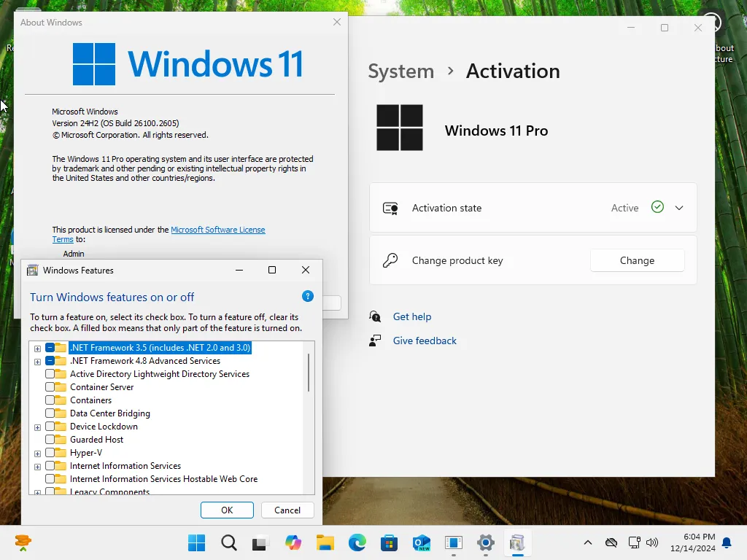Click the Change product key button
This screenshot has width=747, height=560.
coord(637,260)
